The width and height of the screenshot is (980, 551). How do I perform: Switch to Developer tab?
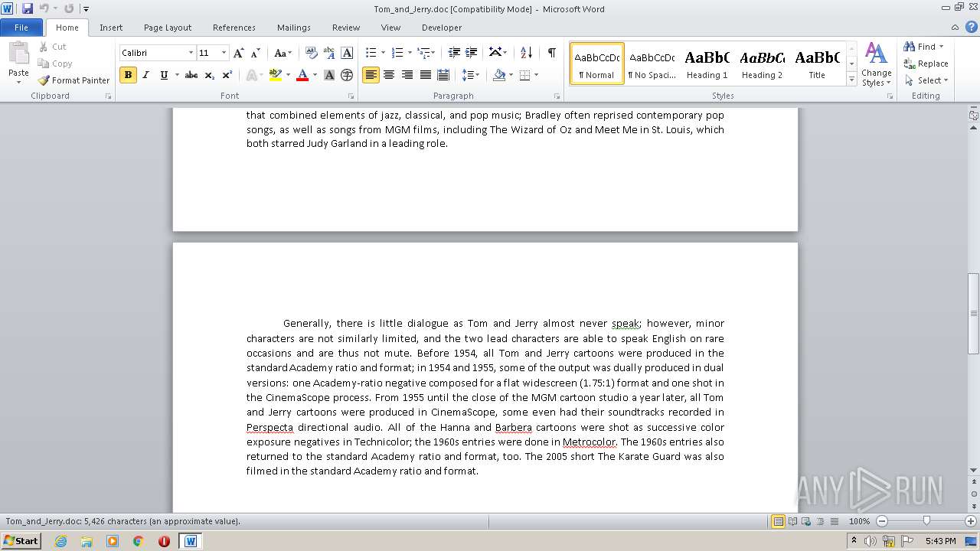[442, 28]
